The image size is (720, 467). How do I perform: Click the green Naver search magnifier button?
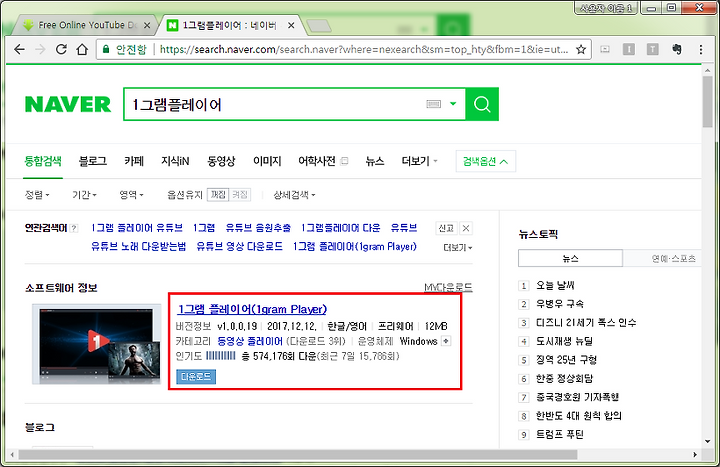[x=482, y=104]
